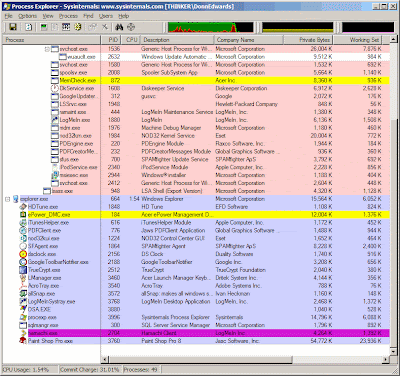Click the SFAgent.exe process icon
This screenshot has width=400, height=376.
click(x=23, y=246)
